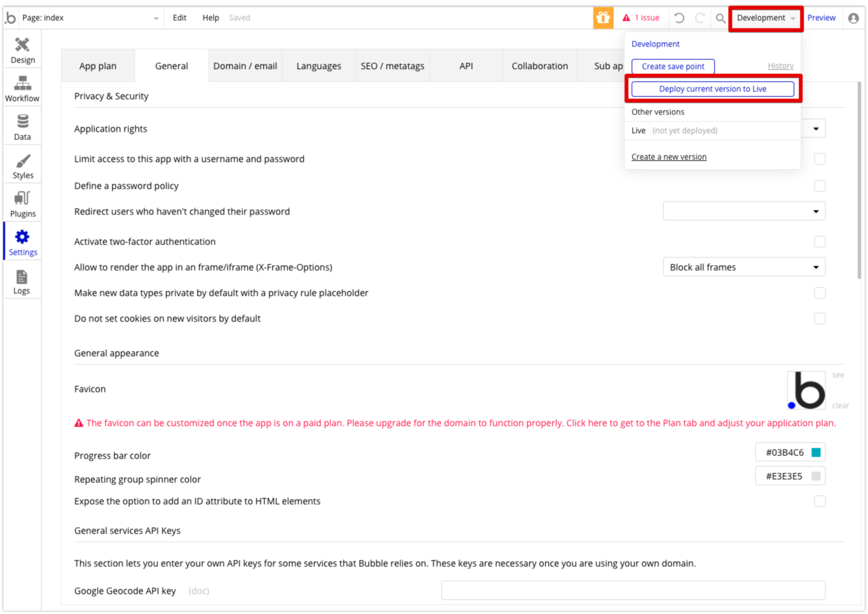Open the Progress bar color swatch

click(x=816, y=453)
